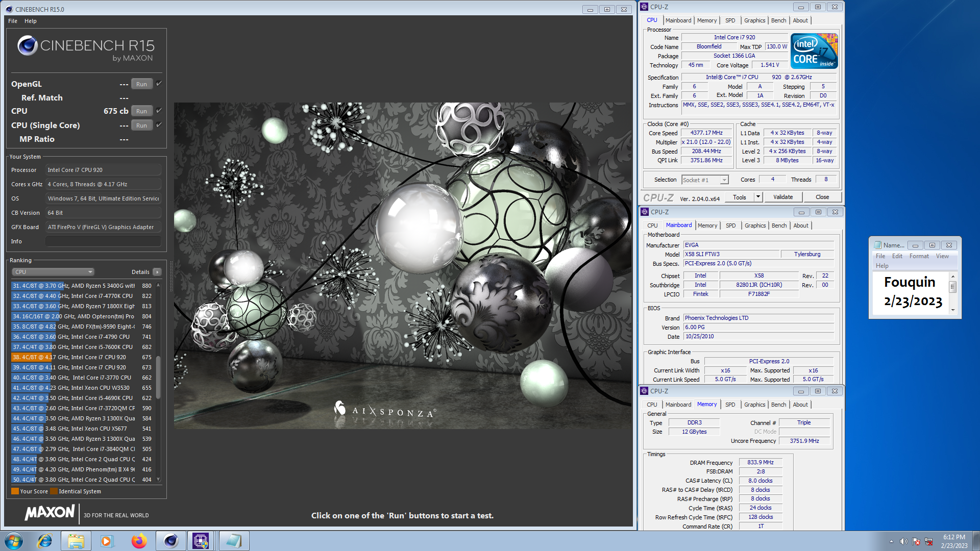
Task: Click the Notepad scroll-down arrow
Action: coord(952,310)
